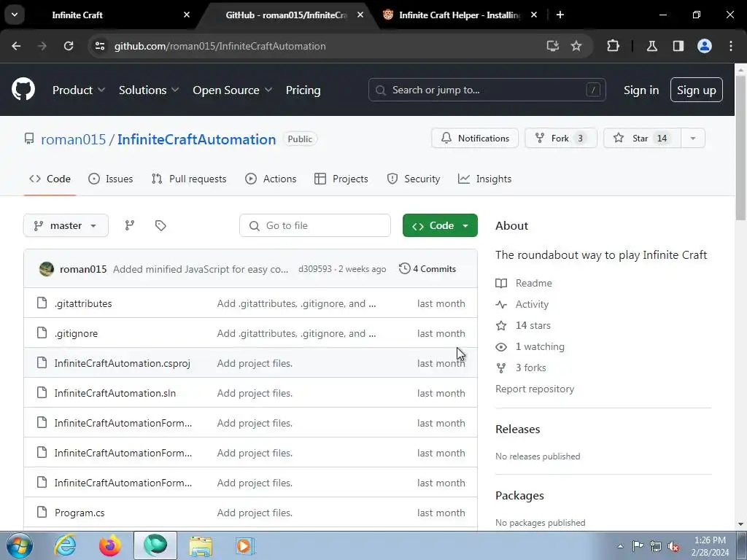
Task: Click the Go to file search box
Action: (x=315, y=225)
